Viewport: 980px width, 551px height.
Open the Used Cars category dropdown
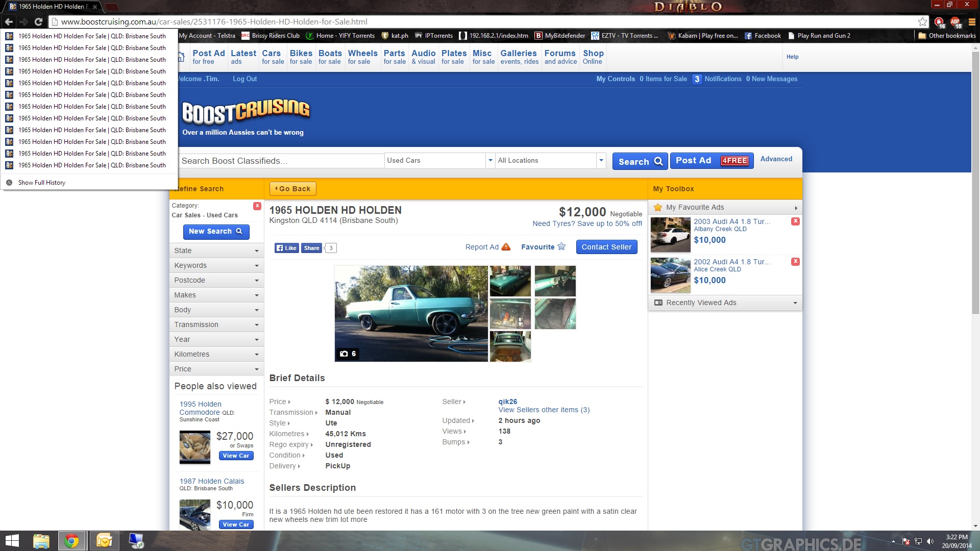(439, 160)
